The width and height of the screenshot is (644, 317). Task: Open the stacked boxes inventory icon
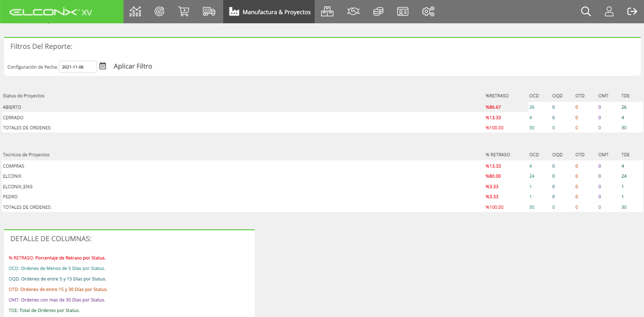point(327,11)
